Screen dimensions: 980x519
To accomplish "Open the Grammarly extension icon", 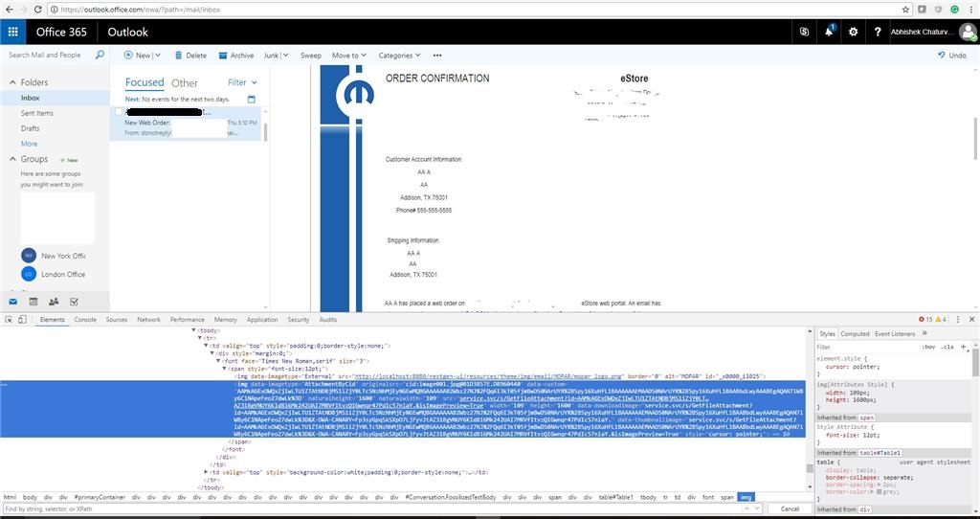I will [x=954, y=10].
